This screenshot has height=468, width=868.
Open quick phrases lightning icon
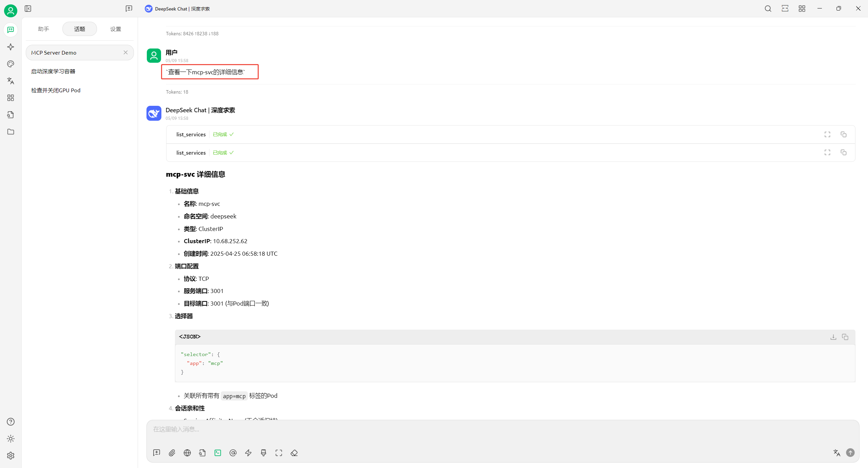[x=248, y=453]
